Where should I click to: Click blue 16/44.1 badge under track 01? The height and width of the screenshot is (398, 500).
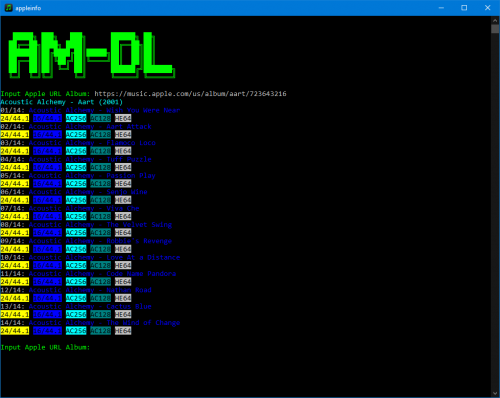pos(47,118)
